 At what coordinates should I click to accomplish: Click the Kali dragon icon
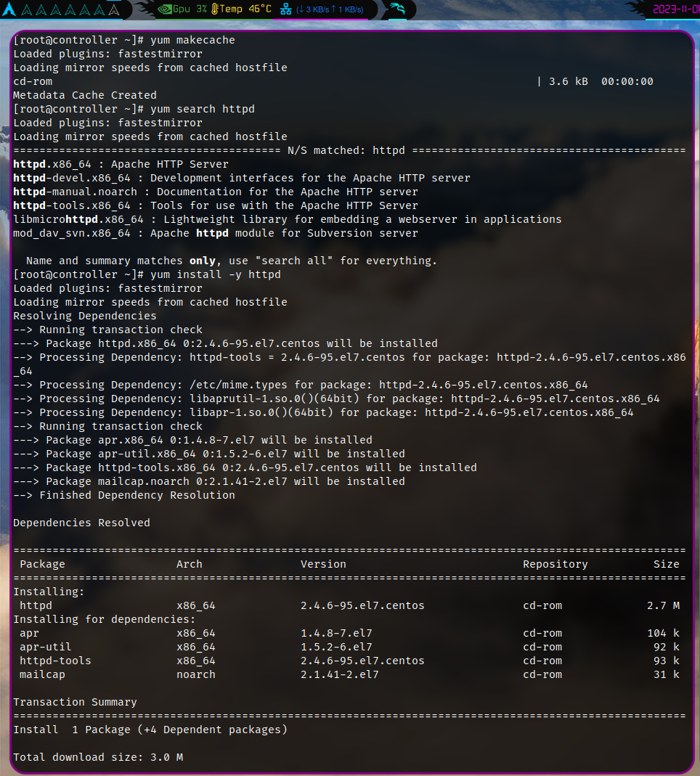coord(396,9)
